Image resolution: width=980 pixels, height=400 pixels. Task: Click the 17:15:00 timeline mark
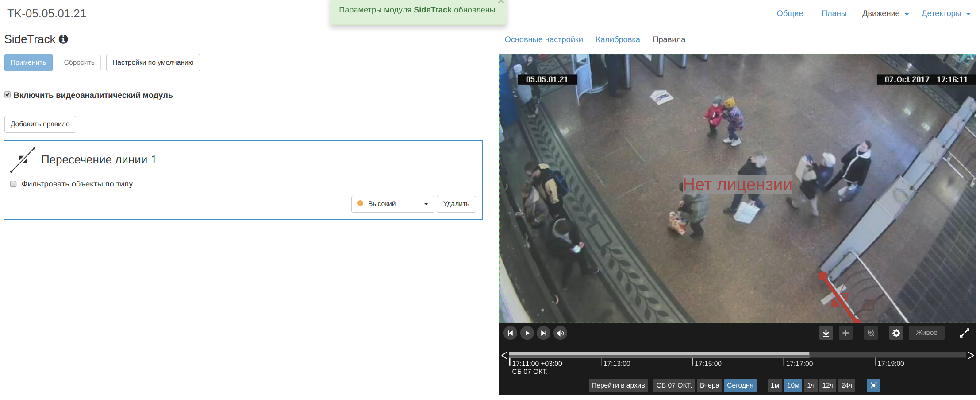click(708, 364)
